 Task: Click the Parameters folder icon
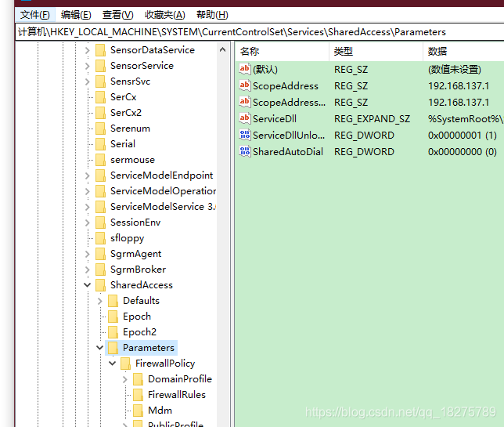tap(113, 348)
